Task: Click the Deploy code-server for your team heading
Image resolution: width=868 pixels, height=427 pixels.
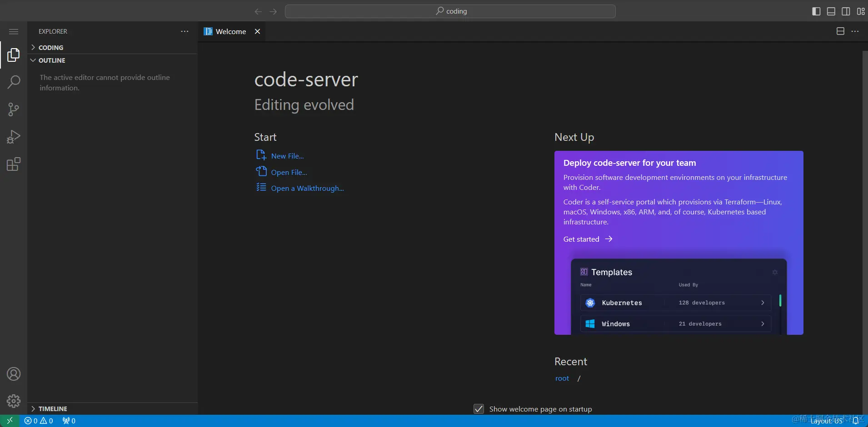Action: pyautogui.click(x=629, y=163)
